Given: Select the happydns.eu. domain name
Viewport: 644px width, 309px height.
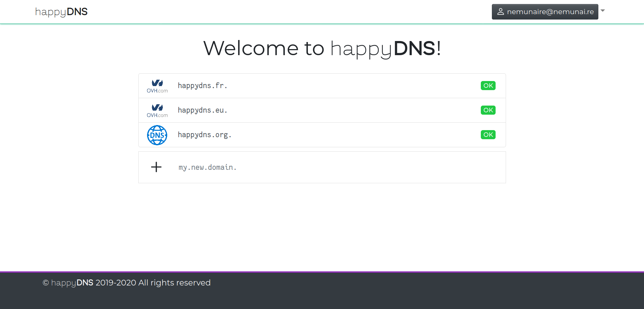Looking at the screenshot, I should click(x=202, y=110).
